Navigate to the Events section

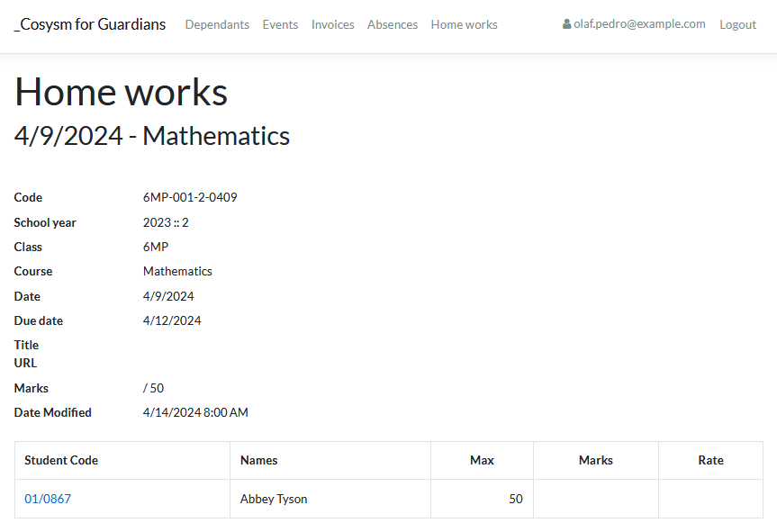click(280, 24)
